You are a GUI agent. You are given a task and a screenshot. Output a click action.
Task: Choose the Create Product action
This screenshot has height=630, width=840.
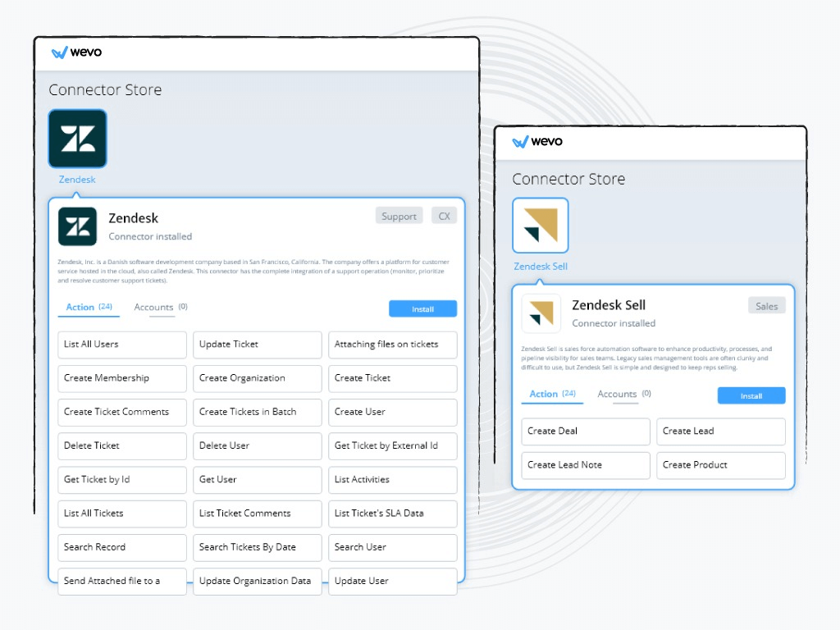[720, 465]
